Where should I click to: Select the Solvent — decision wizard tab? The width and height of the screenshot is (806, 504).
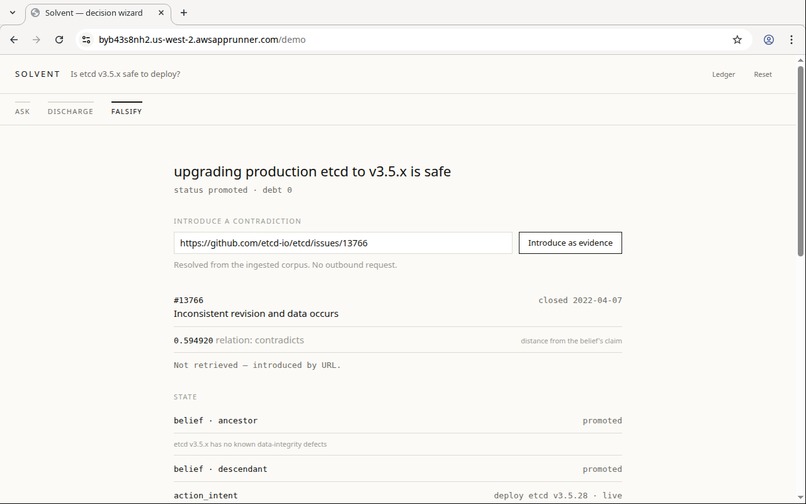coord(98,13)
